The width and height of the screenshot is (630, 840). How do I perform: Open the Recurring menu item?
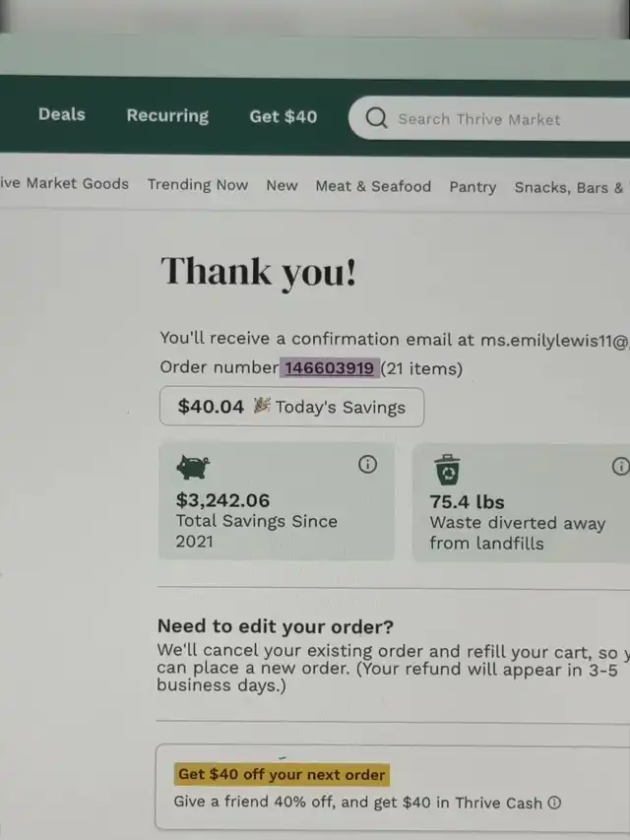(x=167, y=115)
